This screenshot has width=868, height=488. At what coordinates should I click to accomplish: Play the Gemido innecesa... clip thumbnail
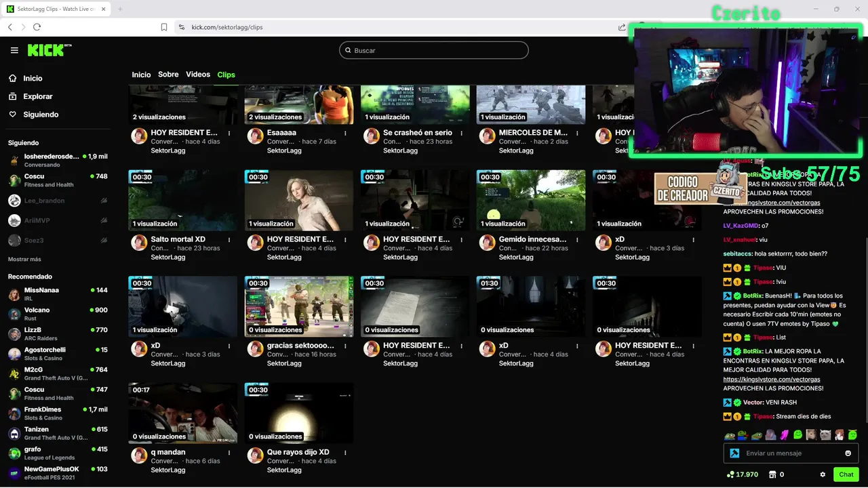531,200
